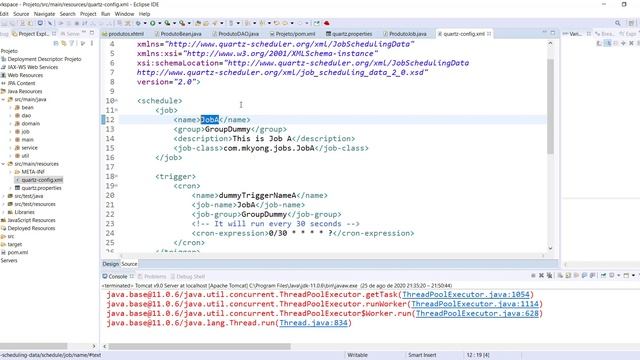Close the quartz-config.xml editor tab

pyautogui.click(x=489, y=34)
